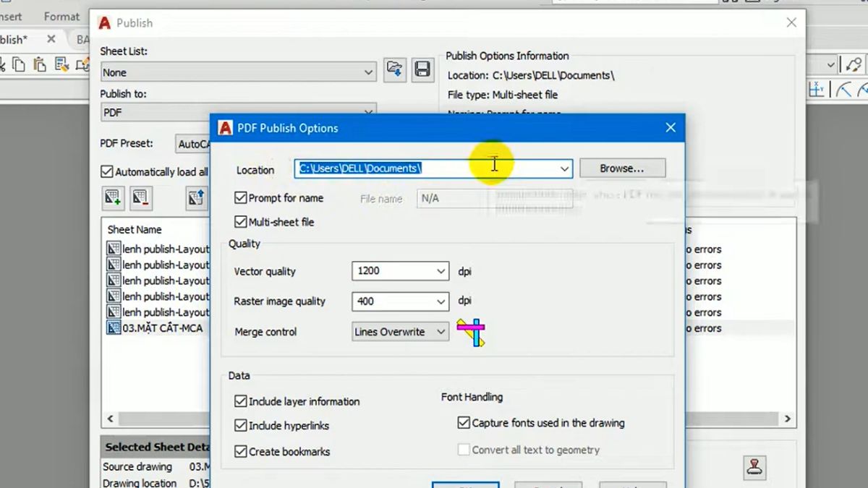Toggle Include hyperlinks checkbox

(241, 426)
